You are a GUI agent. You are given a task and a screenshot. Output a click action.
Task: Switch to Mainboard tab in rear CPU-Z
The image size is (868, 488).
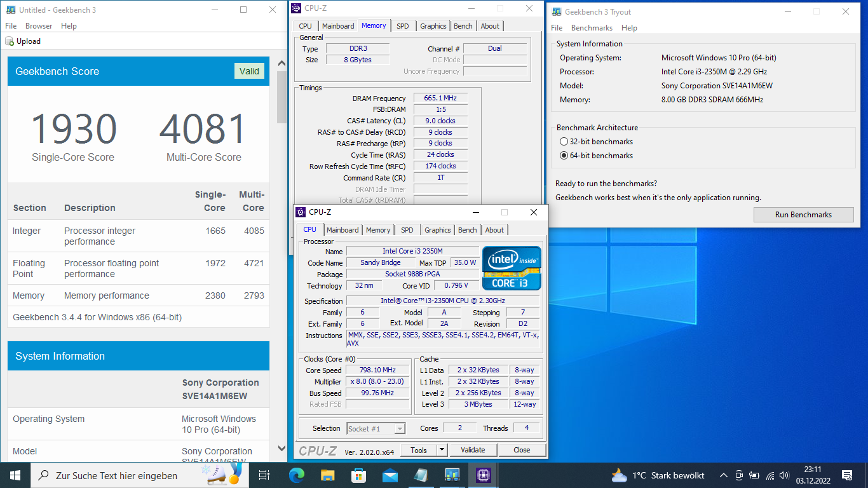338,26
